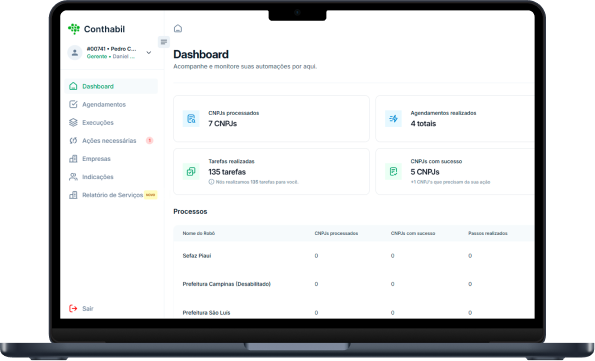Open Relatório de Serviços
The width and height of the screenshot is (595, 361).
111,195
